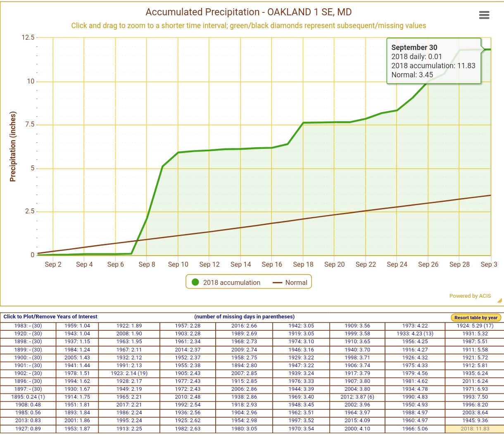Open the chart hamburger context menu
Screen dimensions: 504x435
pyautogui.click(x=484, y=15)
